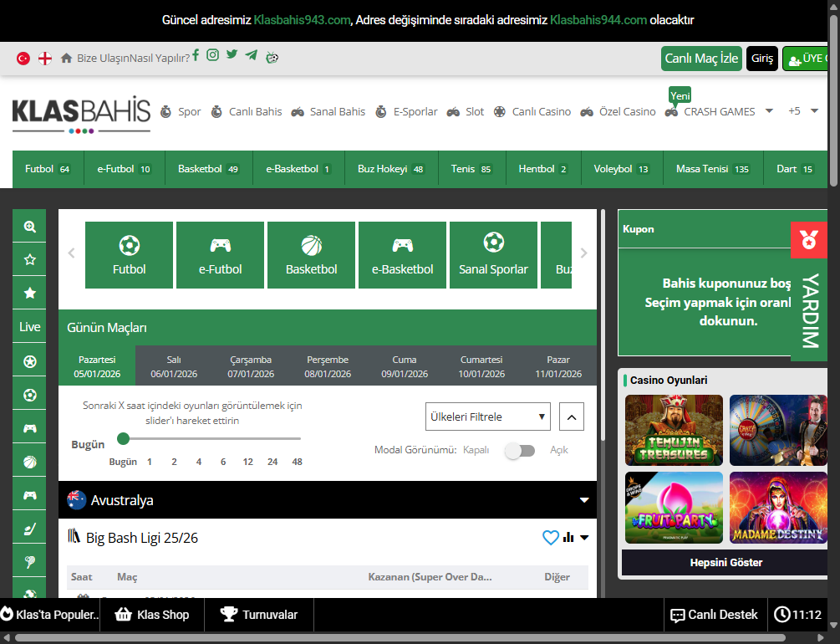Expand the +5 more menu

coord(803,111)
